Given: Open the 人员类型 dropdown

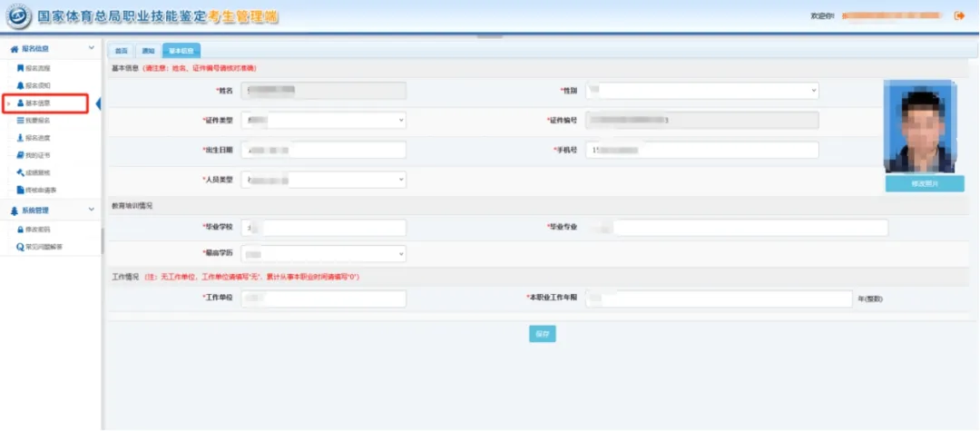Looking at the screenshot, I should (324, 180).
